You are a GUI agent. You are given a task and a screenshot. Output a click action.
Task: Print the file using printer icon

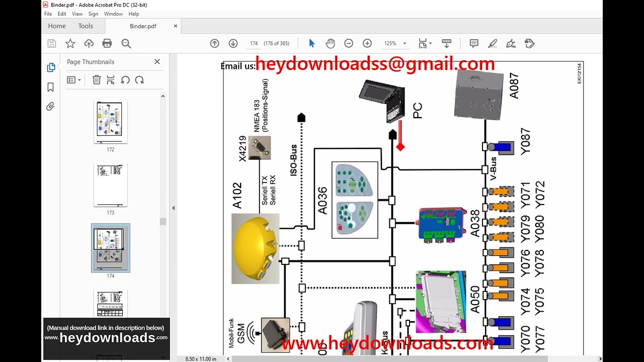[x=107, y=44]
